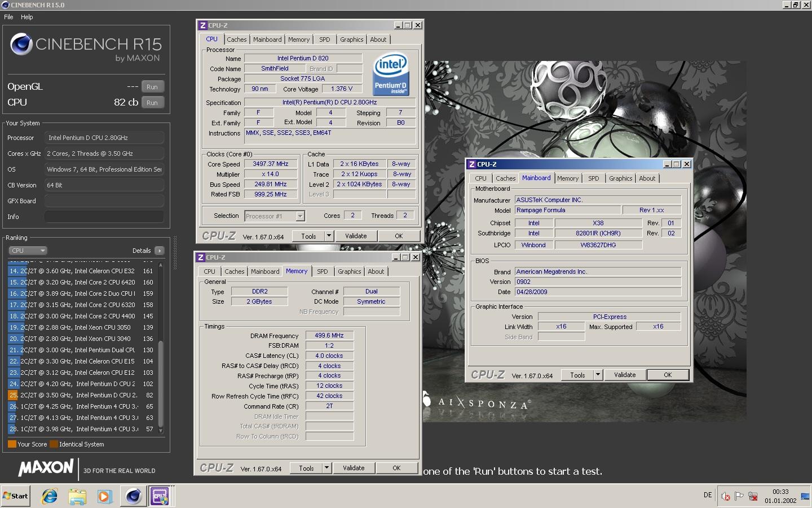
Task: Open About tab in top CPU-Z window
Action: tap(378, 40)
